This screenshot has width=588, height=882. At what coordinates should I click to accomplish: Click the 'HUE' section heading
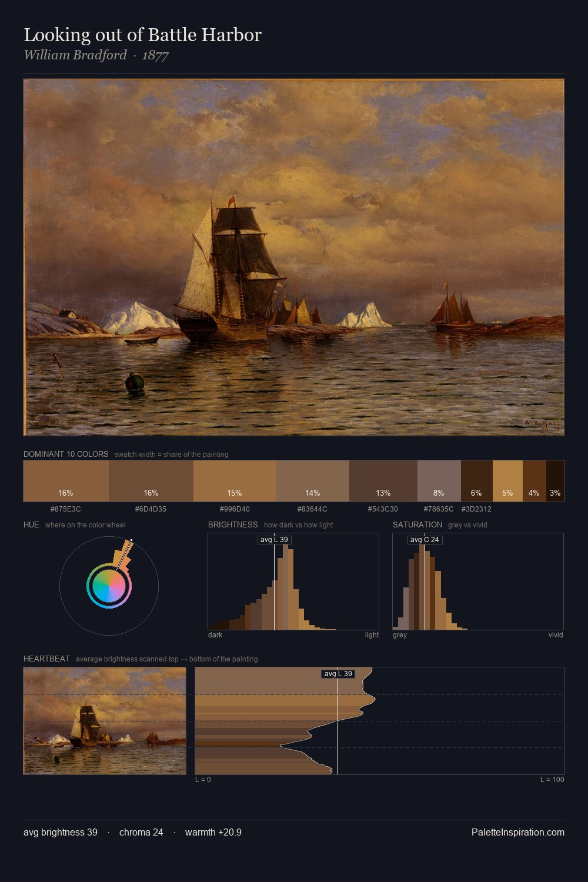31,524
